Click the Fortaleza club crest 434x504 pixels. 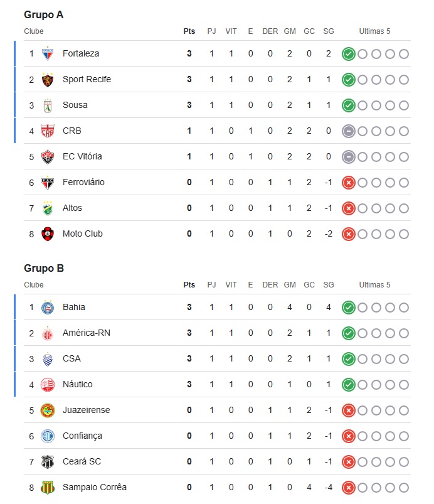[48, 54]
